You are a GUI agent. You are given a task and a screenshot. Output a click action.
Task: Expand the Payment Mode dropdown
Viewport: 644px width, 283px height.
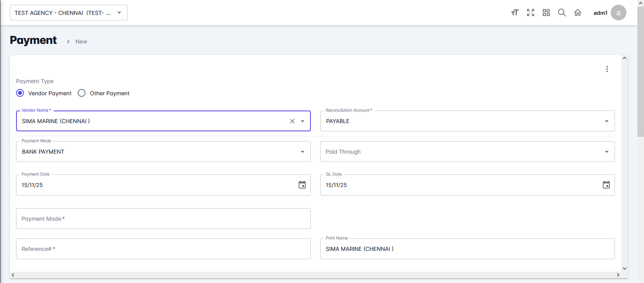303,152
